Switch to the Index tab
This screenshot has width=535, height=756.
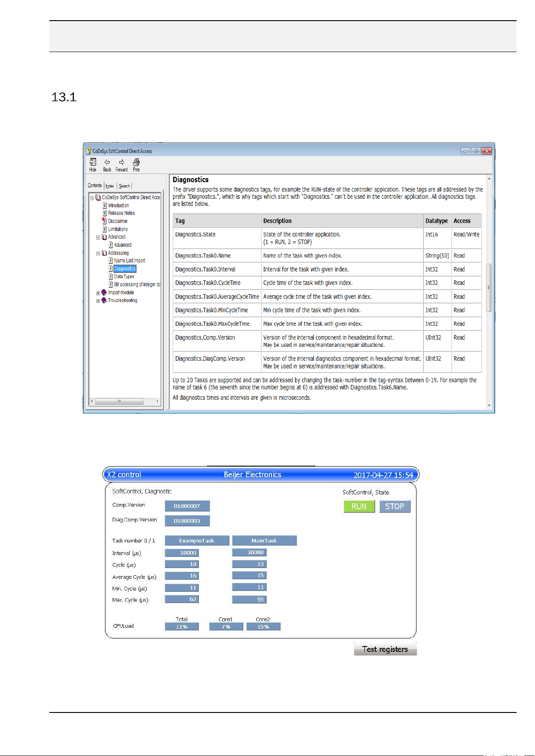click(110, 186)
